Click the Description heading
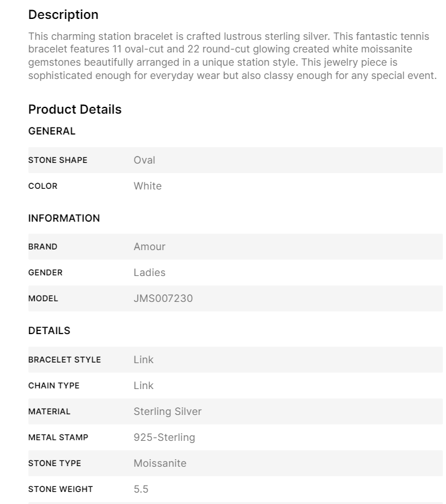This screenshot has height=504, width=446. (x=63, y=15)
